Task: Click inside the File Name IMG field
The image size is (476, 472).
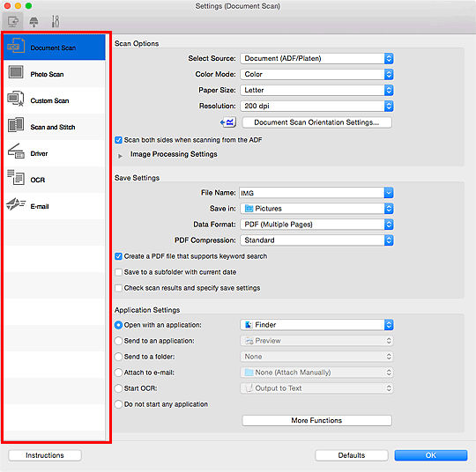Action: 311,193
